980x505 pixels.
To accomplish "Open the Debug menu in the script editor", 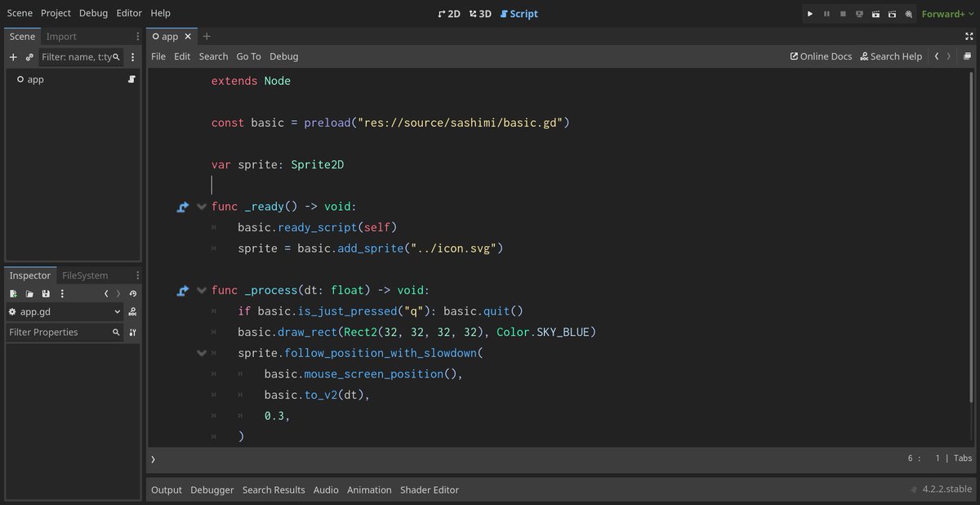I will coord(283,56).
